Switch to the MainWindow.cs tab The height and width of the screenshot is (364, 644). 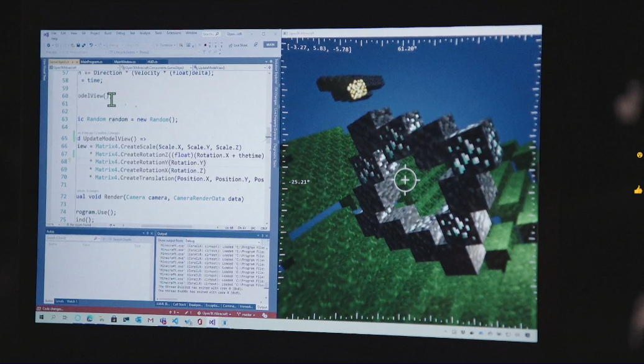(x=125, y=62)
